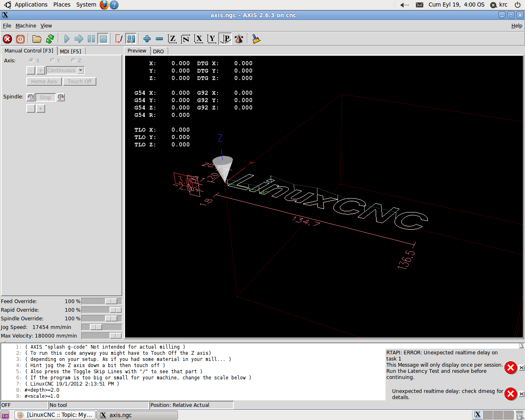Screen dimensions: 525x420
Task: Start spindle counterclockwise
Action: click(30, 97)
